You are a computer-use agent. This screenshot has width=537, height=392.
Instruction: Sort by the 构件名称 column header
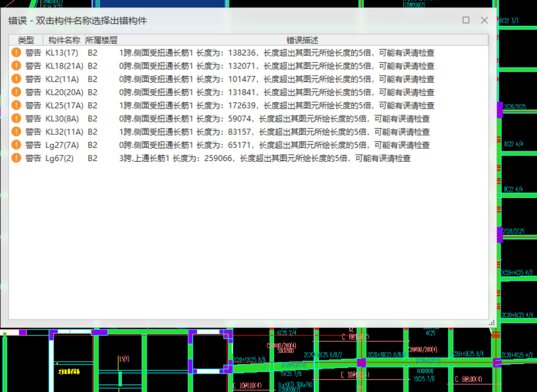(64, 40)
